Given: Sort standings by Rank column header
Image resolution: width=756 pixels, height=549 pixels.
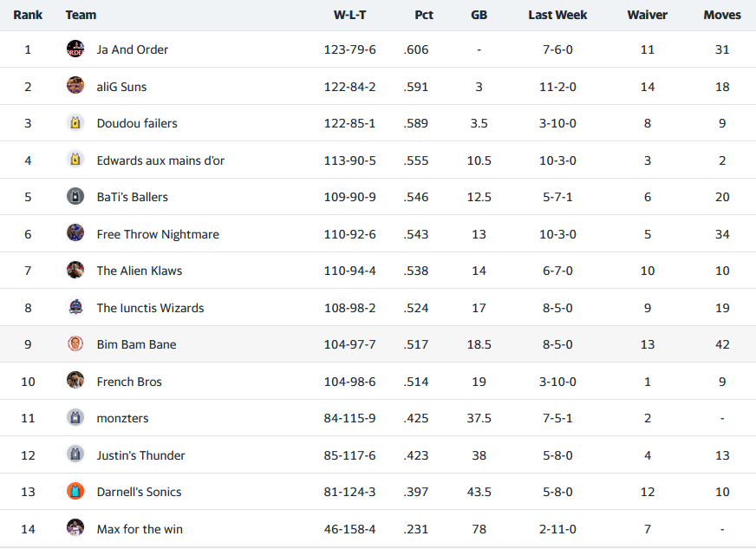Looking at the screenshot, I should (28, 15).
